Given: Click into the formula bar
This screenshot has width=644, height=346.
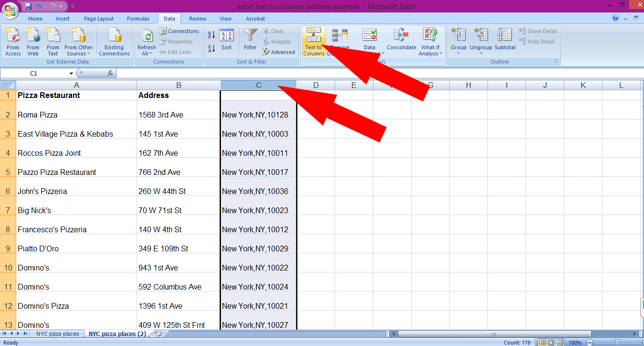Looking at the screenshot, I should pyautogui.click(x=380, y=73).
